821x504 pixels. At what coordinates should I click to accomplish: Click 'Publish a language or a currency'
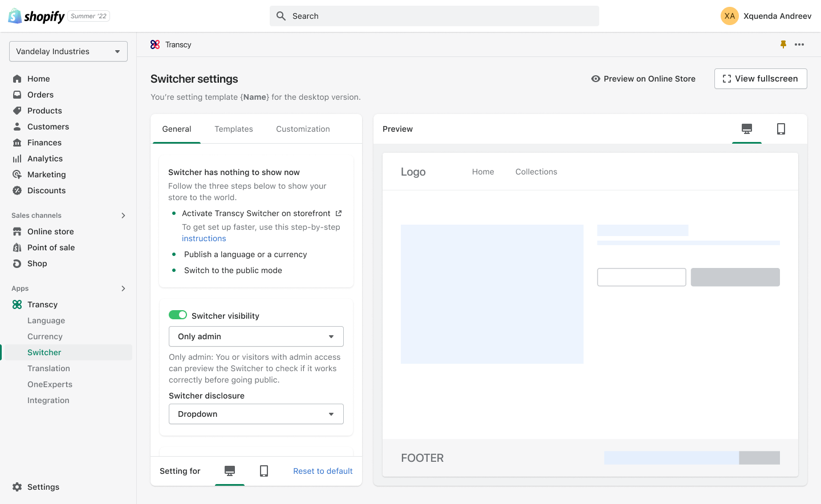point(246,254)
